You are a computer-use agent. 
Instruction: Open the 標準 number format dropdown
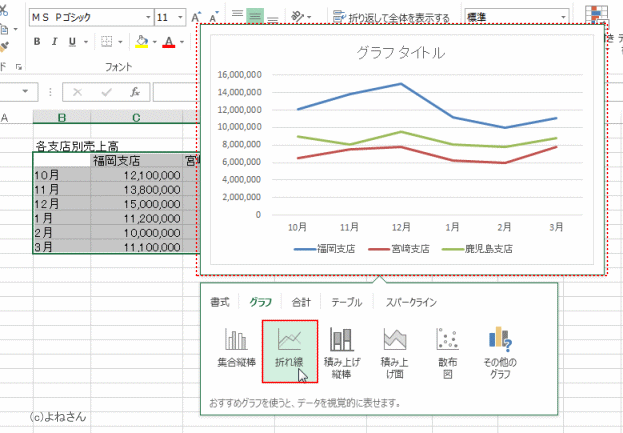565,18
